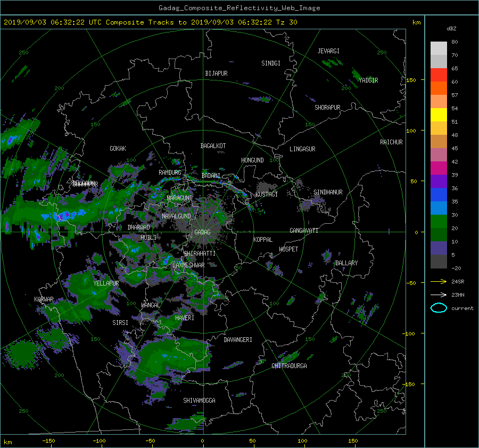
Task: Click the HUNGUND city label
Action: click(252, 160)
